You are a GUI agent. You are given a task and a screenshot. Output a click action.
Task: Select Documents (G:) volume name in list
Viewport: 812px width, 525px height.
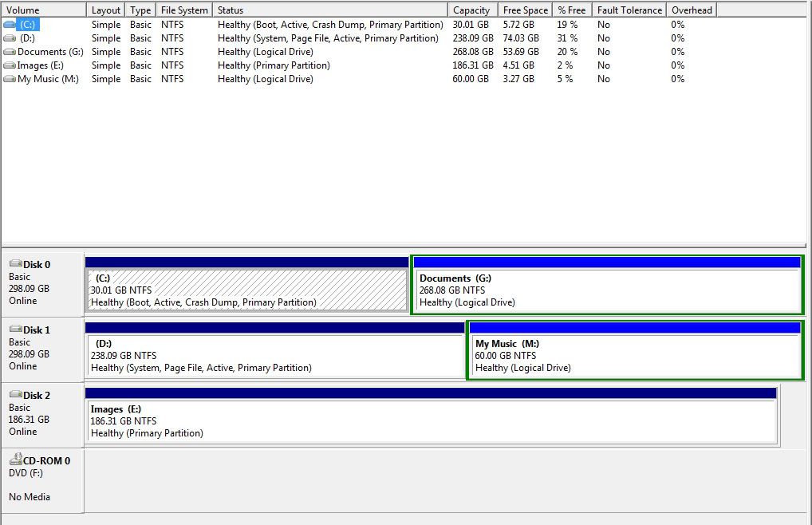[50, 52]
